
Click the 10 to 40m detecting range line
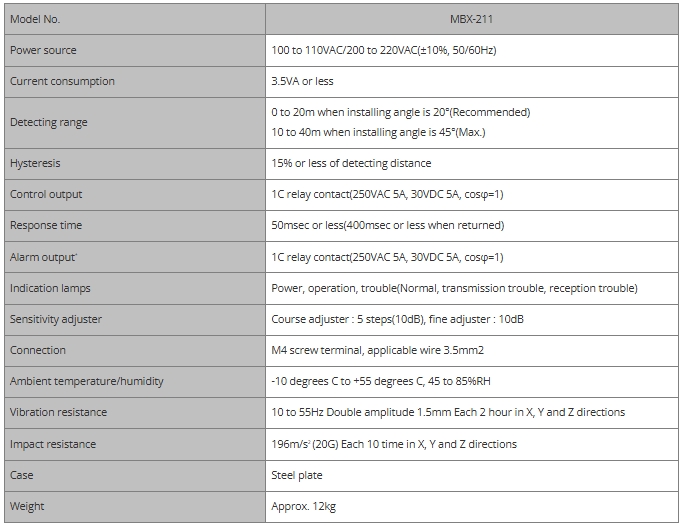point(385,132)
